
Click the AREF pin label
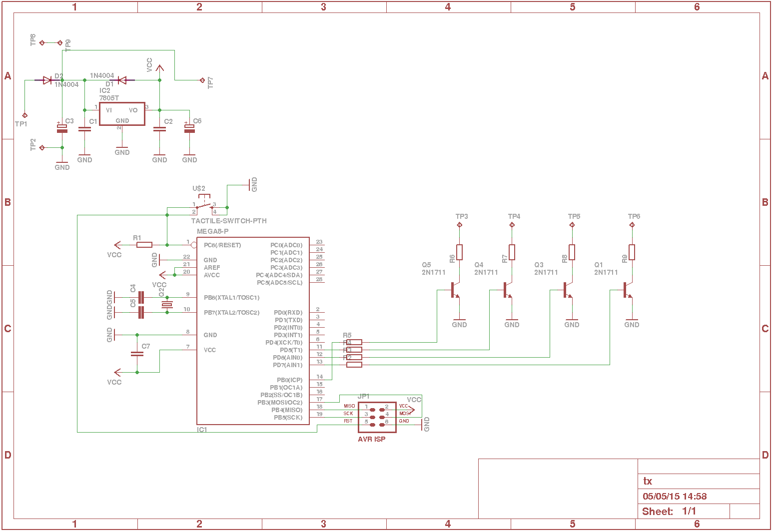(212, 268)
